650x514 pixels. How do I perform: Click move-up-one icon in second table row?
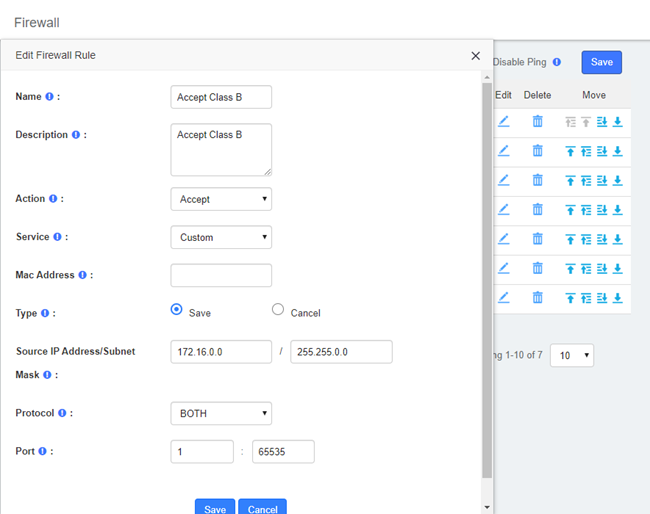[586, 151]
